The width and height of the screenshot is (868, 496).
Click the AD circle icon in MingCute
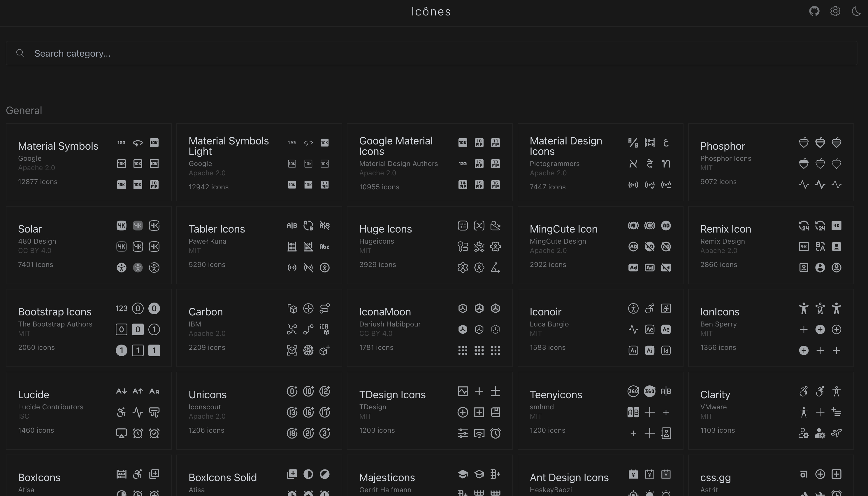pyautogui.click(x=666, y=226)
